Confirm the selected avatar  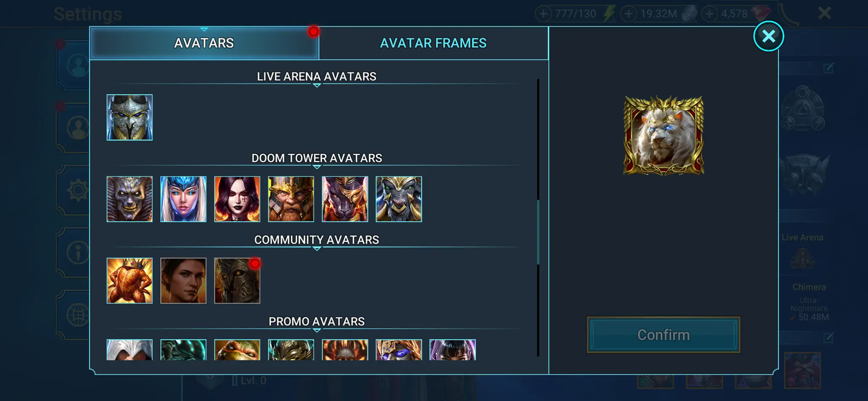[663, 335]
